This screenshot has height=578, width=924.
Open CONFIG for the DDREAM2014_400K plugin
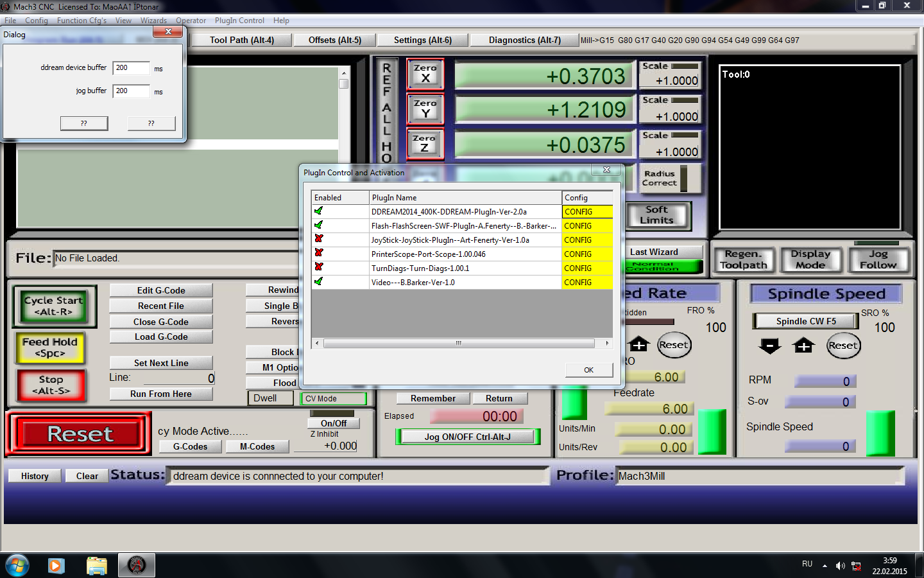587,211
